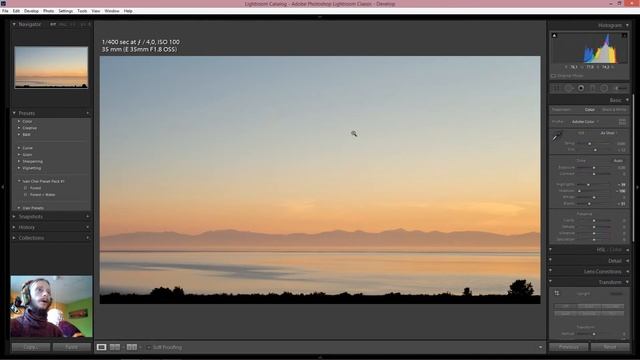The image size is (640, 360).
Task: Collapse the Navigator panel
Action: click(14, 24)
